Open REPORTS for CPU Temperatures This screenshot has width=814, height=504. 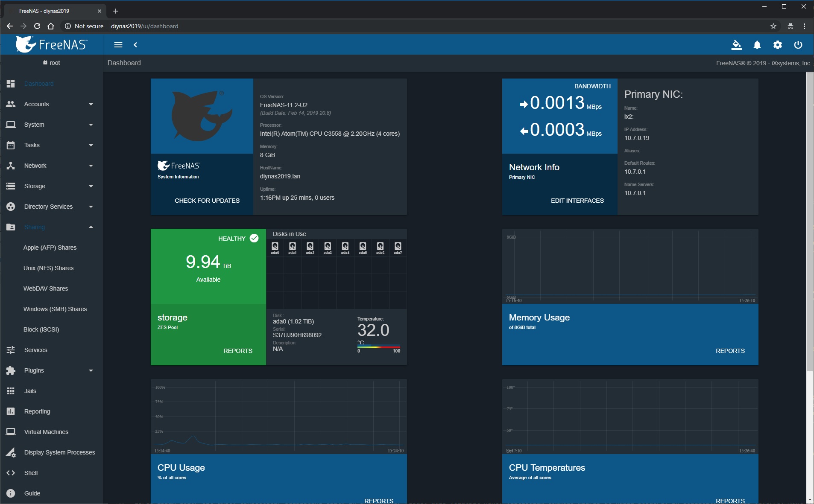[730, 501]
